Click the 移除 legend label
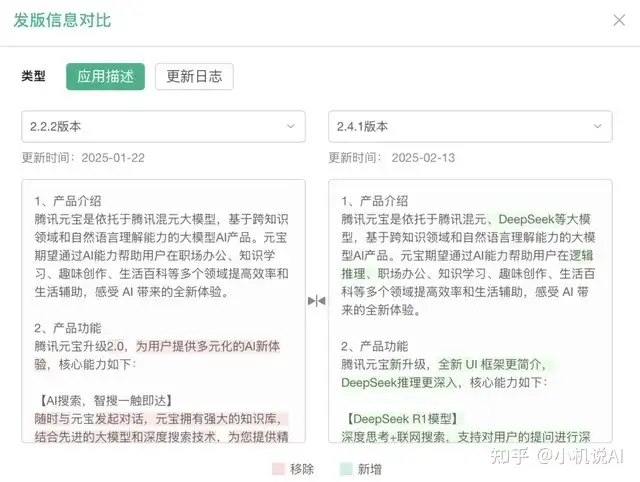 302,469
